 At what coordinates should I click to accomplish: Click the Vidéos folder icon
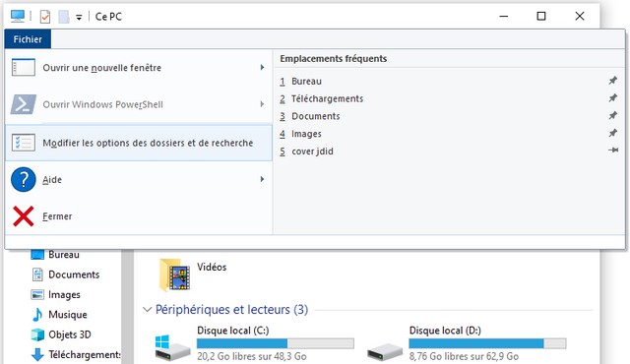pos(175,274)
